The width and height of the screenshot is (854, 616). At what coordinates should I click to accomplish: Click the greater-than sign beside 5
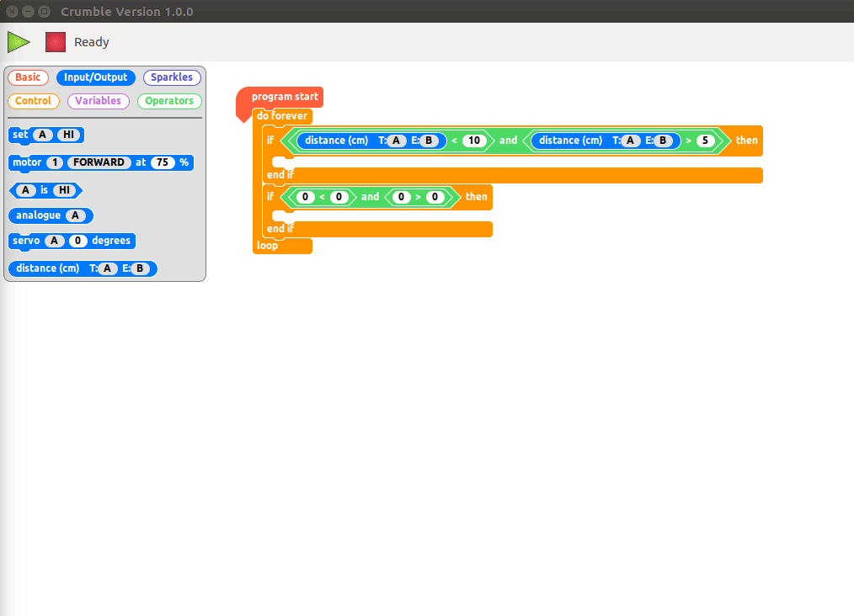[688, 141]
